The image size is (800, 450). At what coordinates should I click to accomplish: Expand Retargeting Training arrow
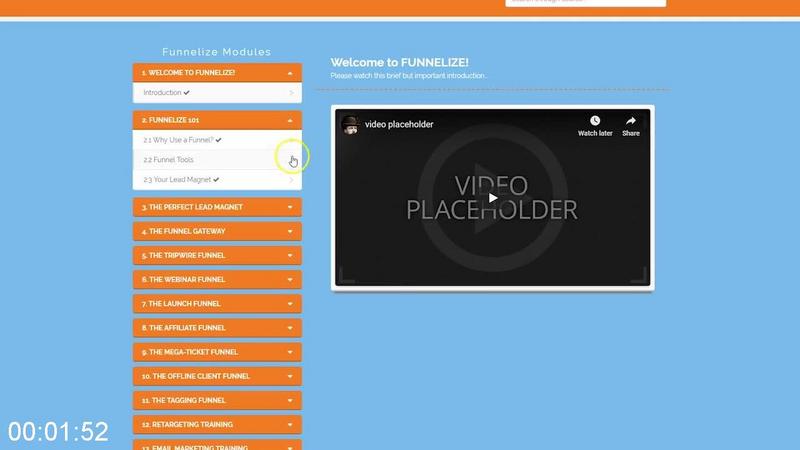[x=290, y=424]
